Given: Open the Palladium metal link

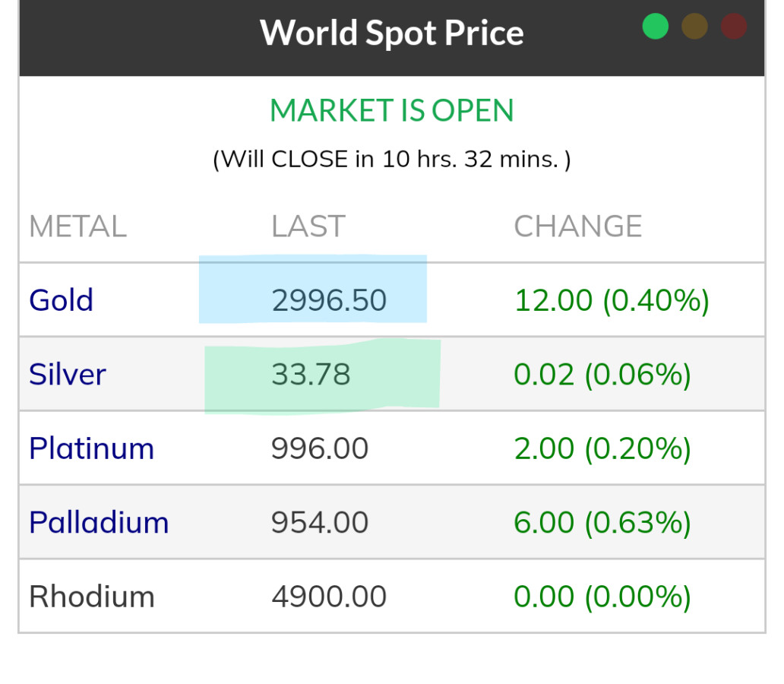Looking at the screenshot, I should pos(99,523).
